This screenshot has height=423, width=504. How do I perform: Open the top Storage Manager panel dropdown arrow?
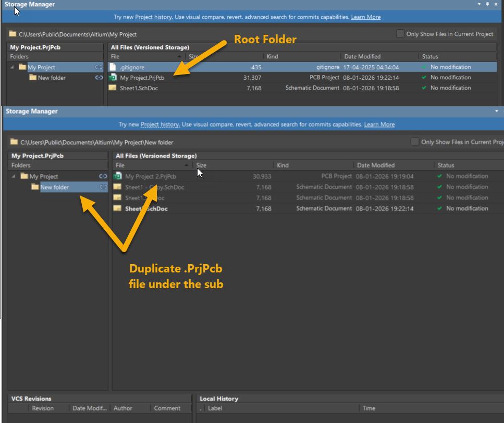click(479, 4)
